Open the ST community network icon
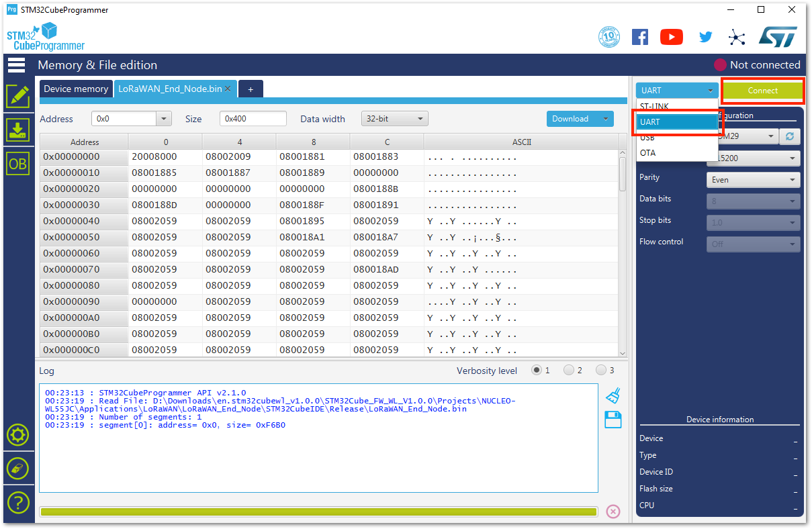The width and height of the screenshot is (812, 529). coord(737,37)
